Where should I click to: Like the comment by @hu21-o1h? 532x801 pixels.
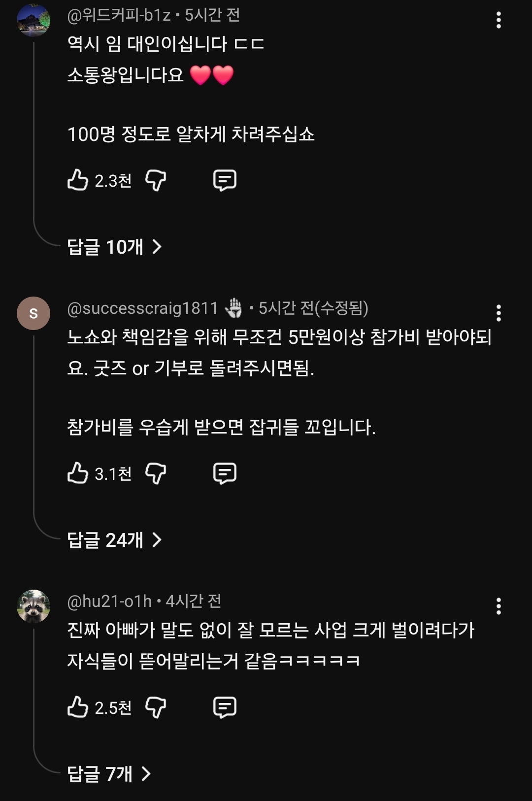pos(78,707)
